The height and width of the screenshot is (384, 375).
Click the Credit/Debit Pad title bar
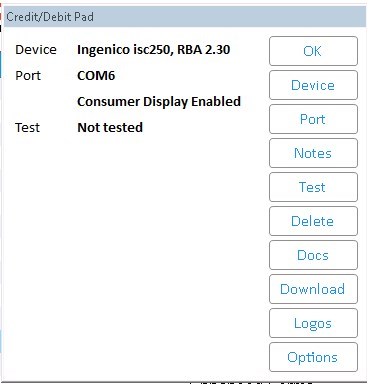(x=185, y=17)
